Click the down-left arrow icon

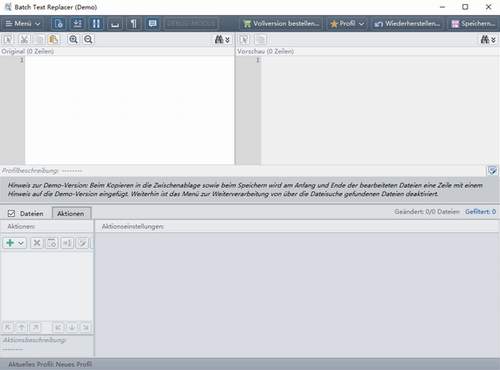click(x=58, y=328)
